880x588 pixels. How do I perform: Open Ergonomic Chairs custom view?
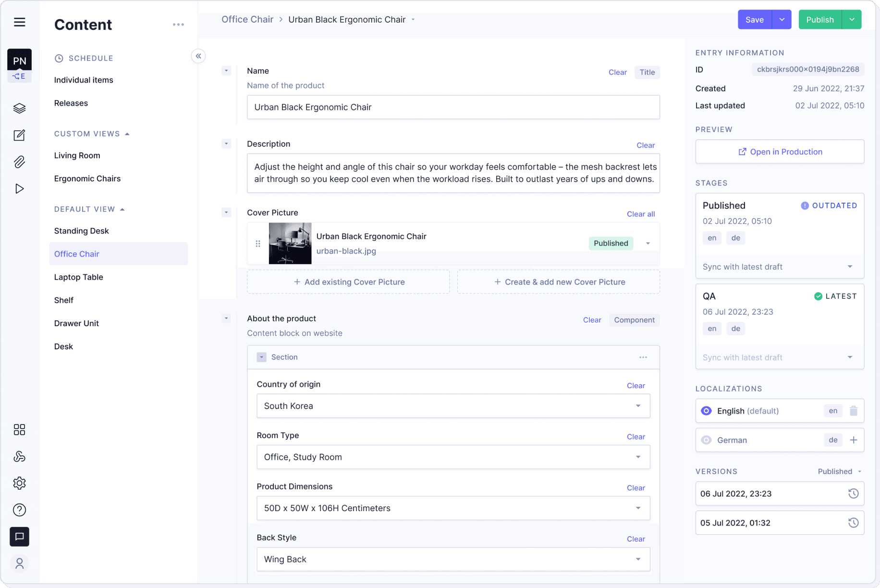[87, 179]
